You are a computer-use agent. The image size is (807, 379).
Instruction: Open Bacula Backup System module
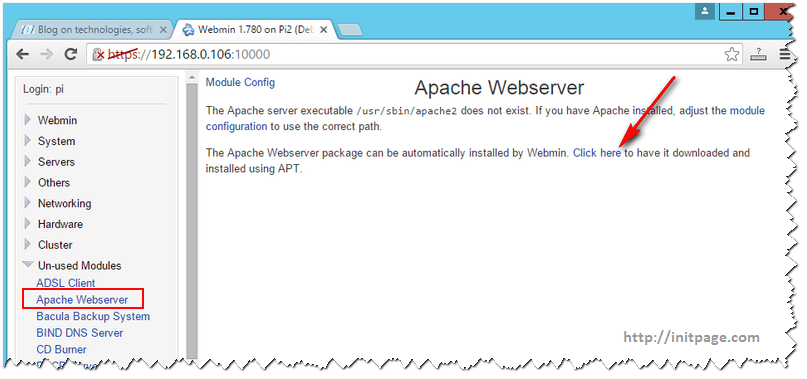click(93, 316)
